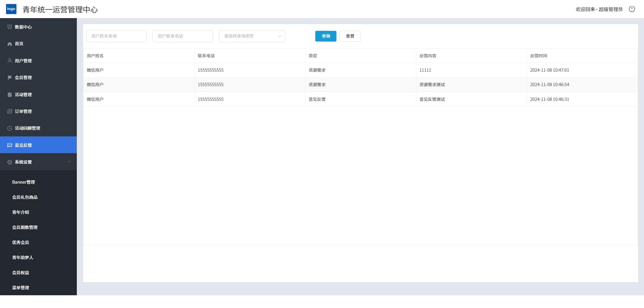Focus the 用户姓名查询 input field

(116, 36)
